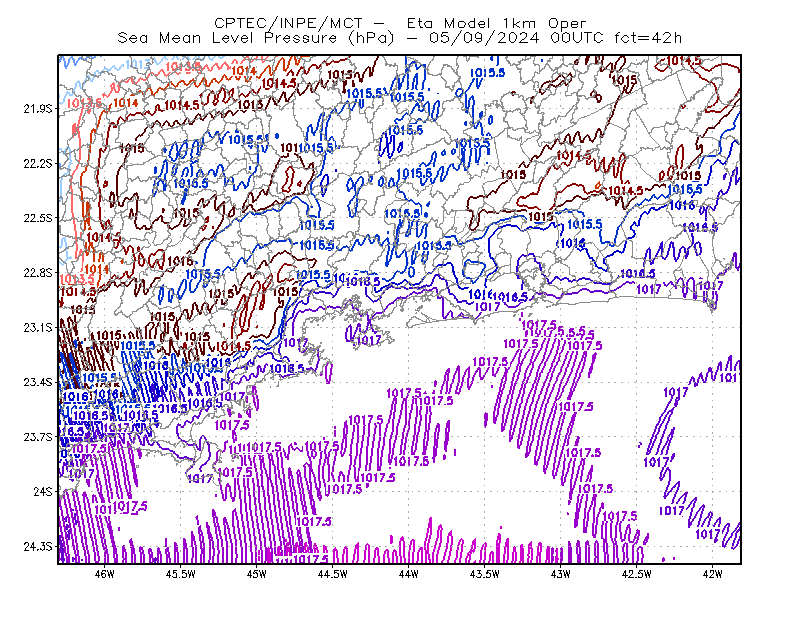Click the subtitle 'Sea Mean Level Pressure (hPa)'
This screenshot has width=800, height=618.
256,38
